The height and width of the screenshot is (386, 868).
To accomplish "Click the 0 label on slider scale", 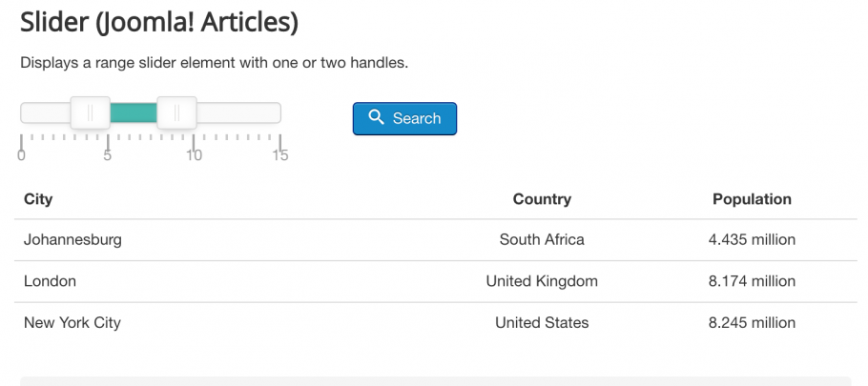I will pos(21,155).
